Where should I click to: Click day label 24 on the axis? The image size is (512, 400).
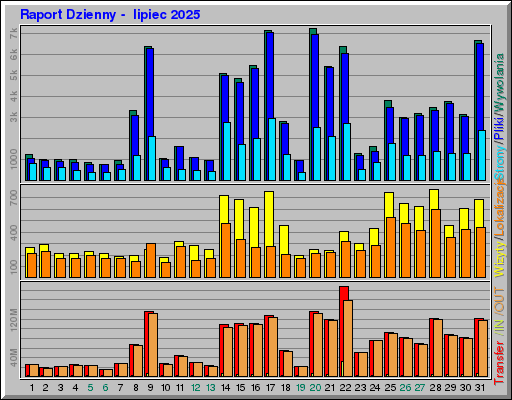pyautogui.click(x=375, y=388)
